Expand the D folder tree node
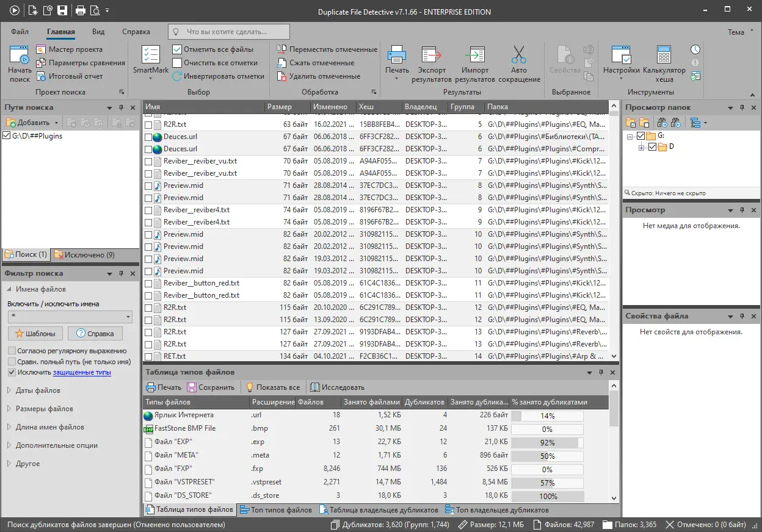The height and width of the screenshot is (532, 762). pos(642,147)
